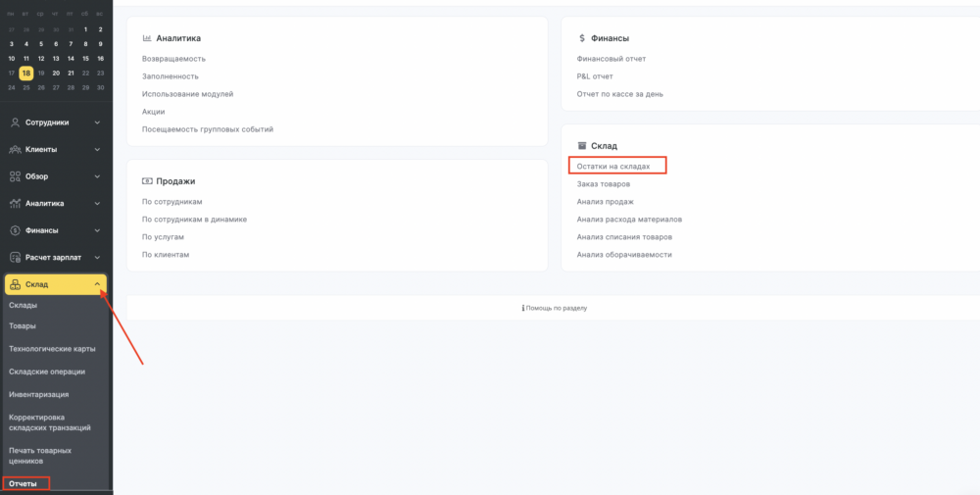Open Анализ списания товаров report
This screenshot has height=495, width=980.
click(624, 237)
